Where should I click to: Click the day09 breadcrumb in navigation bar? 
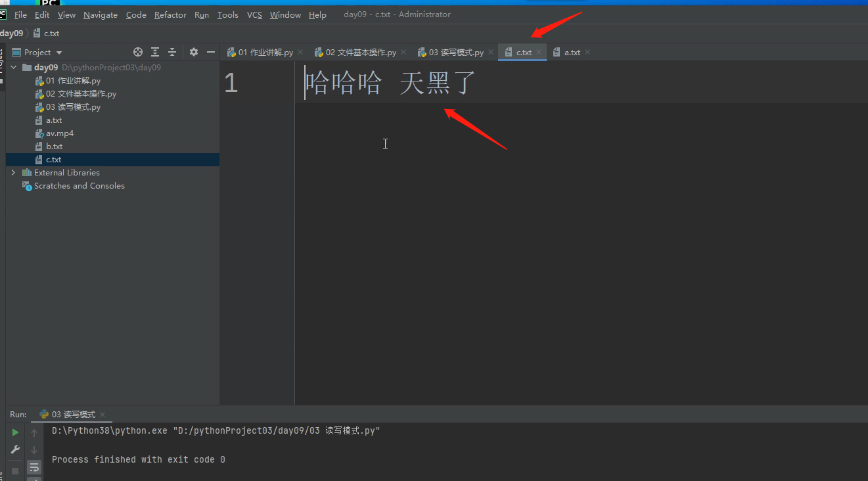11,33
